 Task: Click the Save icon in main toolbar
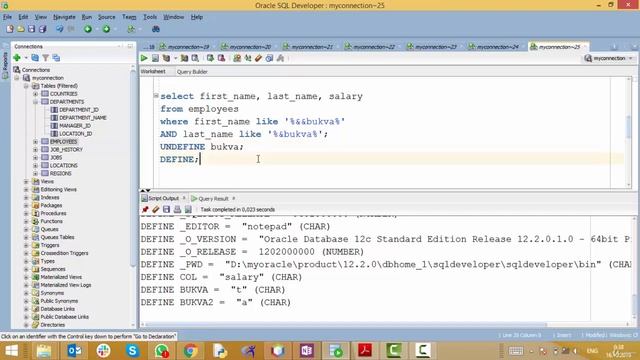coord(31,29)
